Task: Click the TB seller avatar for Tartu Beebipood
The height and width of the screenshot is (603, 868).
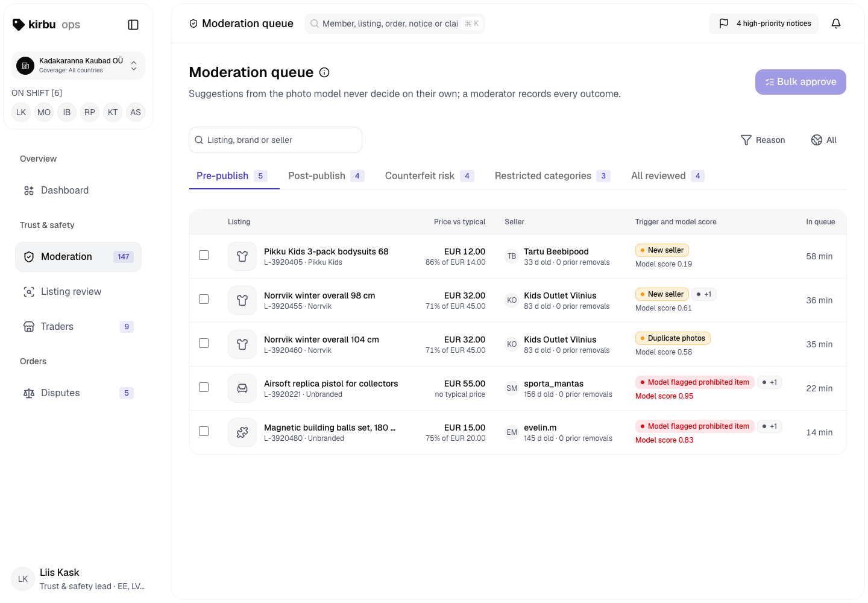Action: pyautogui.click(x=512, y=256)
